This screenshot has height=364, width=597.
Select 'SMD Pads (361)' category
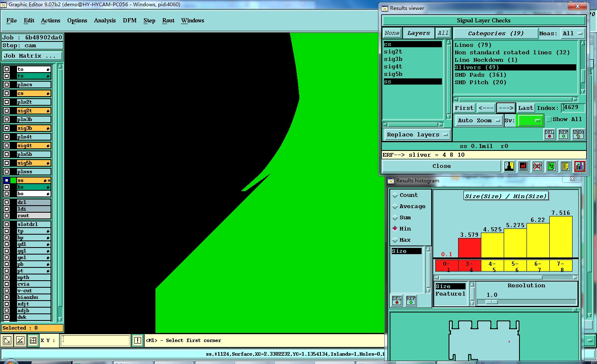point(481,75)
